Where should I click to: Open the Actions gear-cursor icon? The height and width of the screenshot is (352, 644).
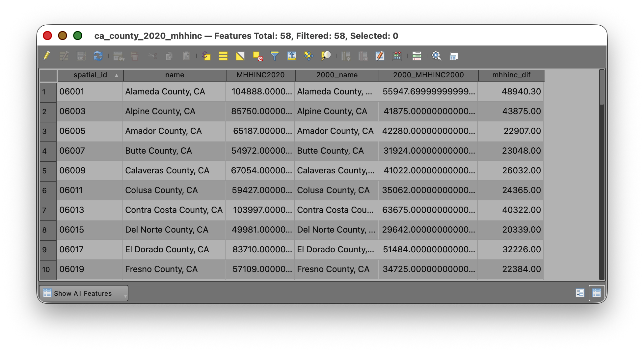436,56
